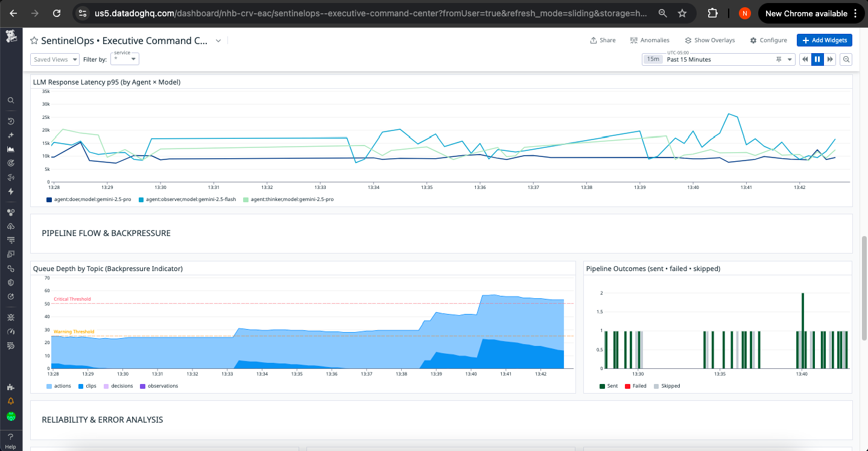Viewport: 868px width, 451px height.
Task: Open the Help icon in sidebar
Action: click(11, 440)
